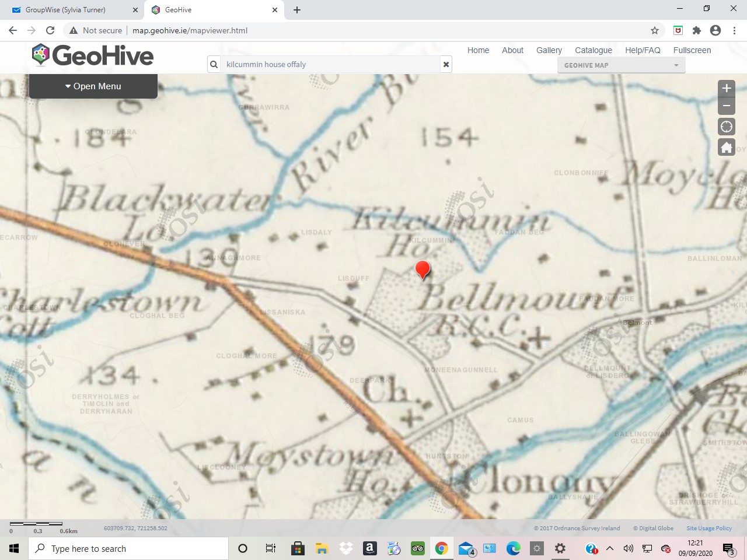
Task: Clear the search box with the X icon
Action: tap(446, 64)
